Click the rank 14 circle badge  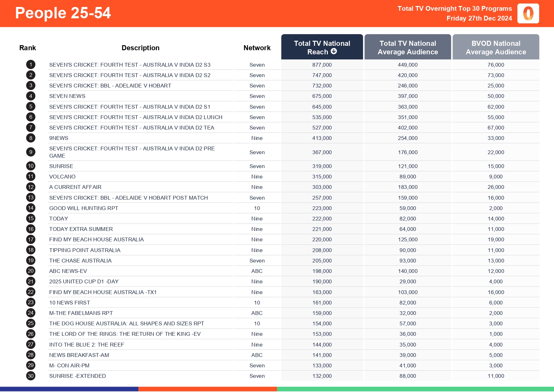tap(31, 208)
